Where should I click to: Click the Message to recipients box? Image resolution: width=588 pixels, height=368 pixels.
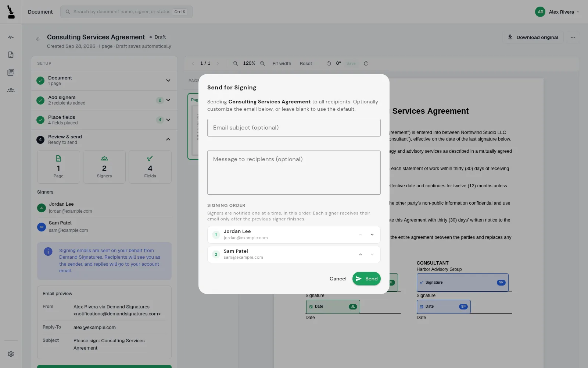click(294, 173)
